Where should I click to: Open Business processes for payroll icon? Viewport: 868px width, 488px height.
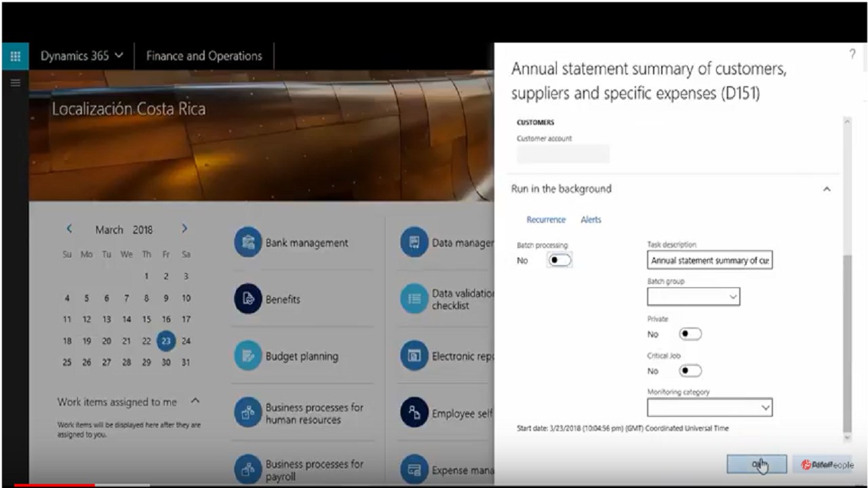tap(248, 469)
